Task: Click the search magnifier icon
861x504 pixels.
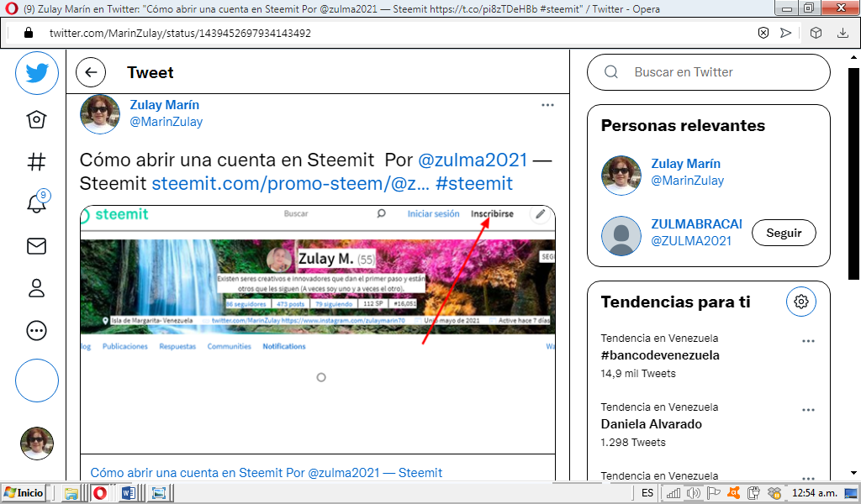Action: pyautogui.click(x=611, y=72)
